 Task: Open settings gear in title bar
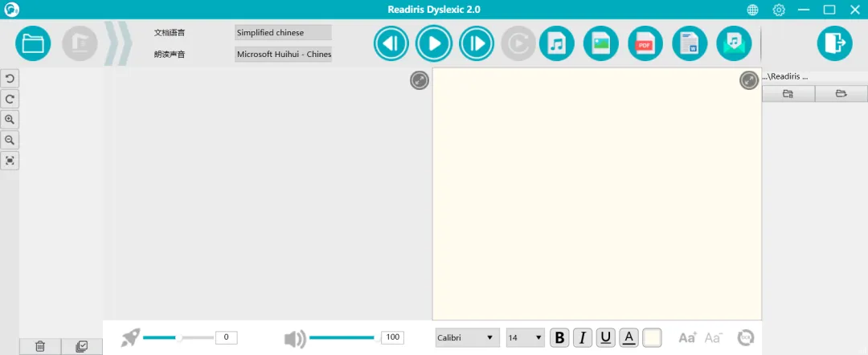779,10
